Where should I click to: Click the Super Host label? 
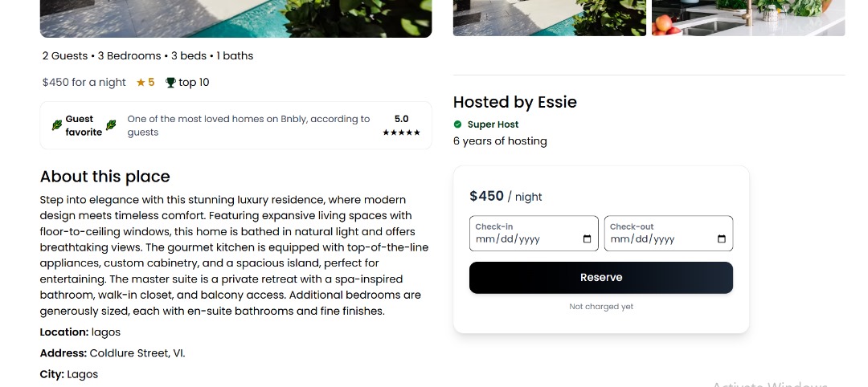493,124
